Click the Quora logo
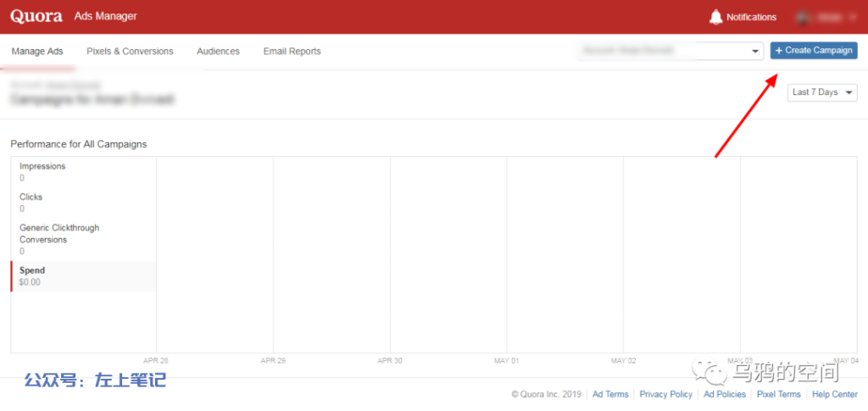This screenshot has width=868, height=411. (36, 16)
